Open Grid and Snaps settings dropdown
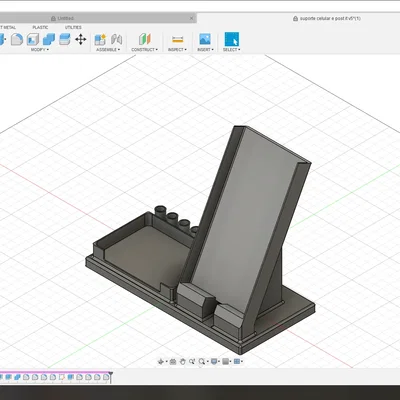This screenshot has width=400, height=400. click(x=227, y=361)
